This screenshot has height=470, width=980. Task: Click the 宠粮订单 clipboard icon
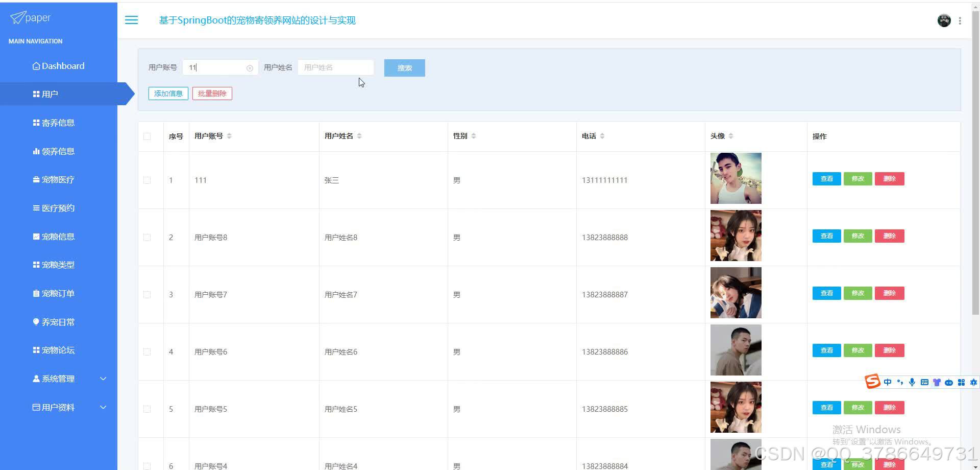coord(36,293)
